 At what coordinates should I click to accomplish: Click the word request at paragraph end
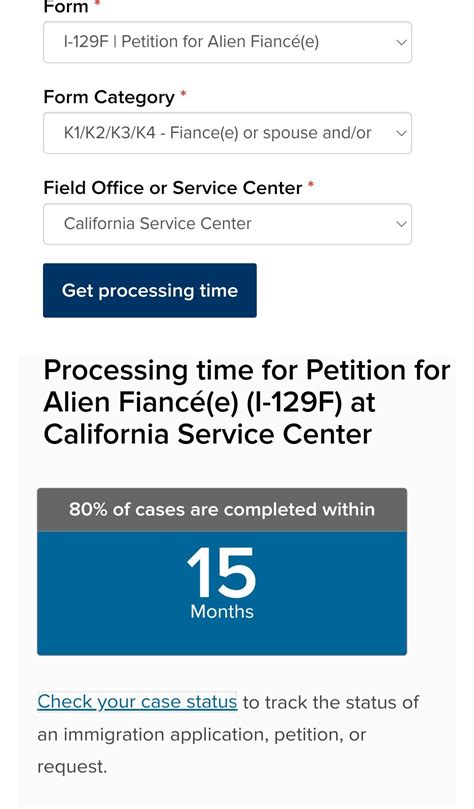click(x=72, y=767)
